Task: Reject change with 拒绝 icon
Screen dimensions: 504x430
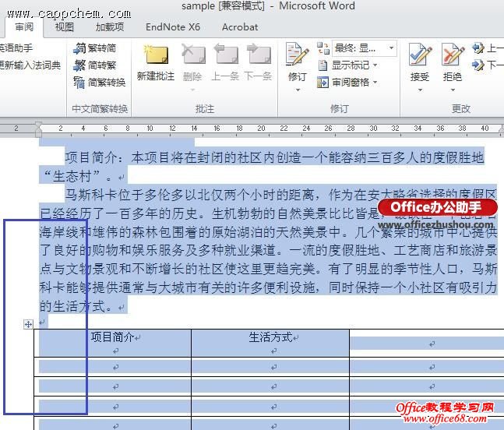Action: (453, 55)
